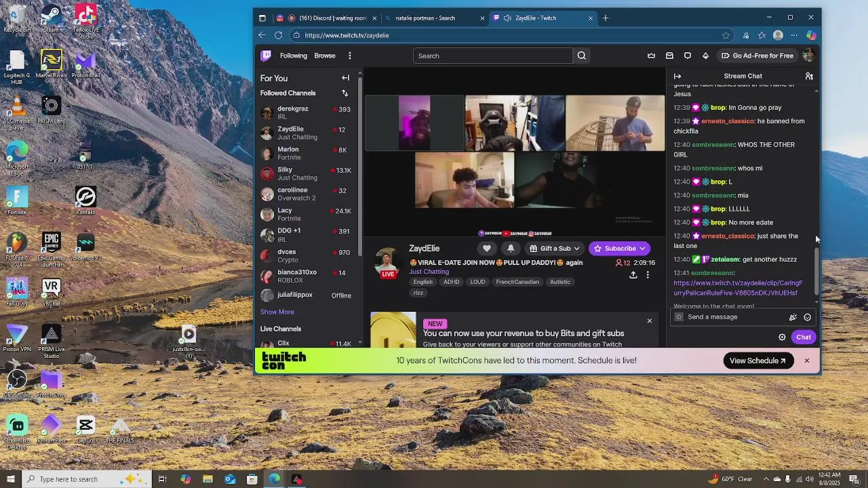Image resolution: width=868 pixels, height=488 pixels.
Task: Open the Subscribe dropdown button
Action: (619, 248)
